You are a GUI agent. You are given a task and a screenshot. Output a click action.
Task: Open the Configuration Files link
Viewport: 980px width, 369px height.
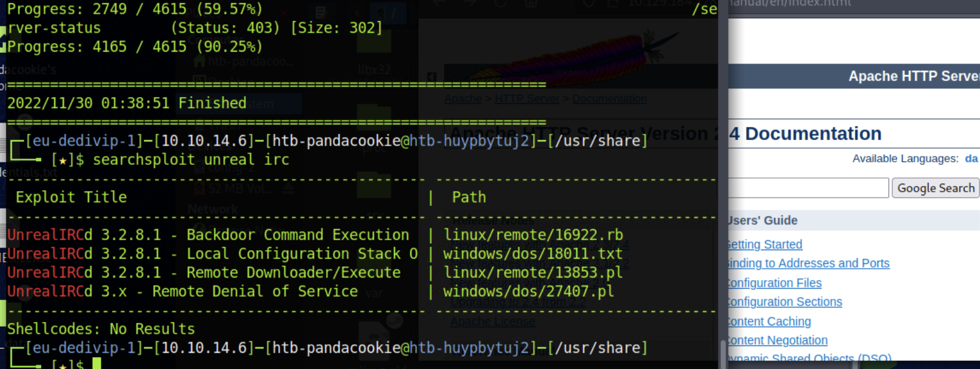click(x=774, y=283)
